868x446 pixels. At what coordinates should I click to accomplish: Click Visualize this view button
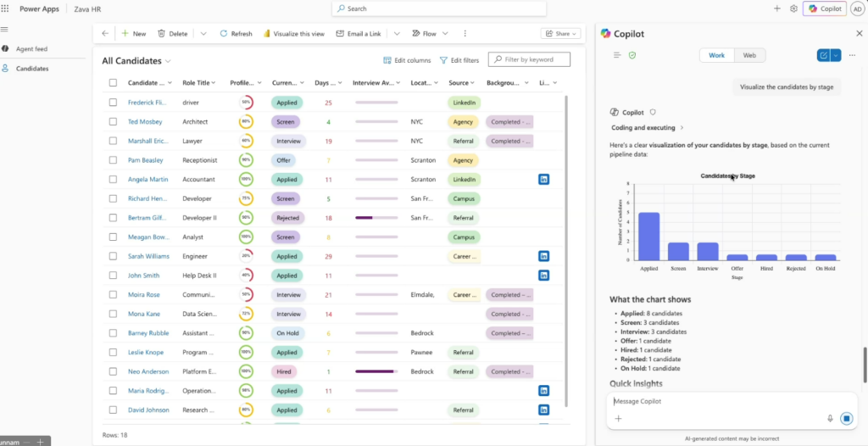(293, 34)
